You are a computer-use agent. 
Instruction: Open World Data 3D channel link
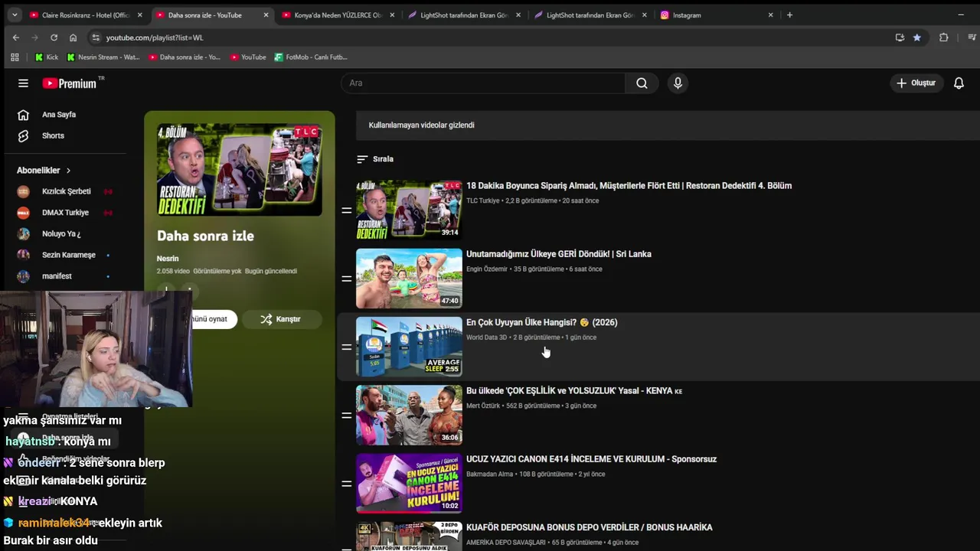tap(487, 337)
